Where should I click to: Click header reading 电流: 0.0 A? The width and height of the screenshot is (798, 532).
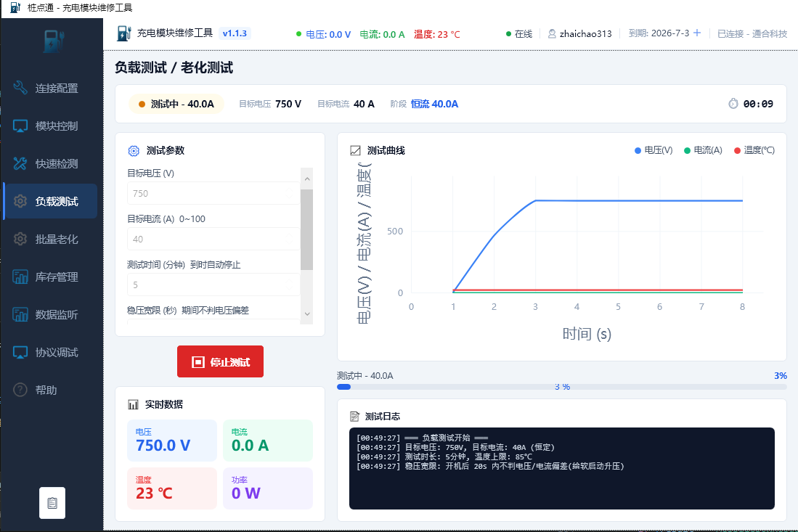pyautogui.click(x=382, y=34)
